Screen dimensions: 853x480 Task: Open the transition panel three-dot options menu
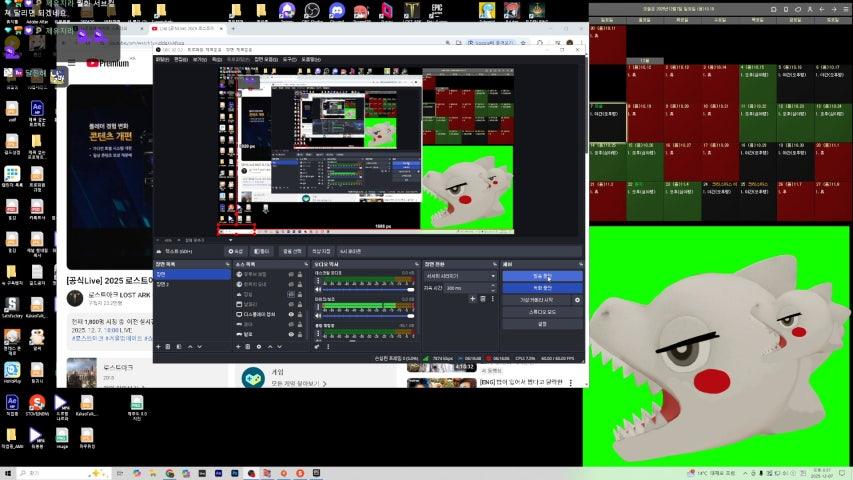492,299
